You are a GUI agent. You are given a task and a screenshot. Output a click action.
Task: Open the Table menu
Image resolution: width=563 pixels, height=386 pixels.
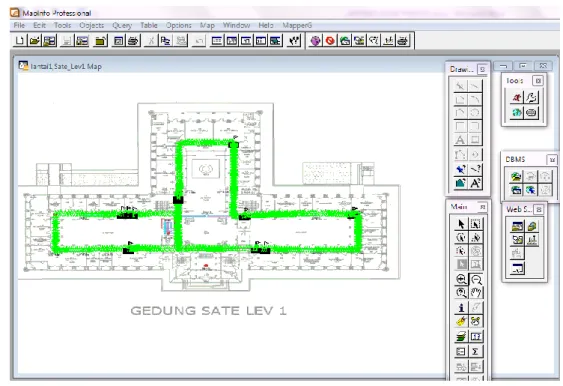point(149,25)
